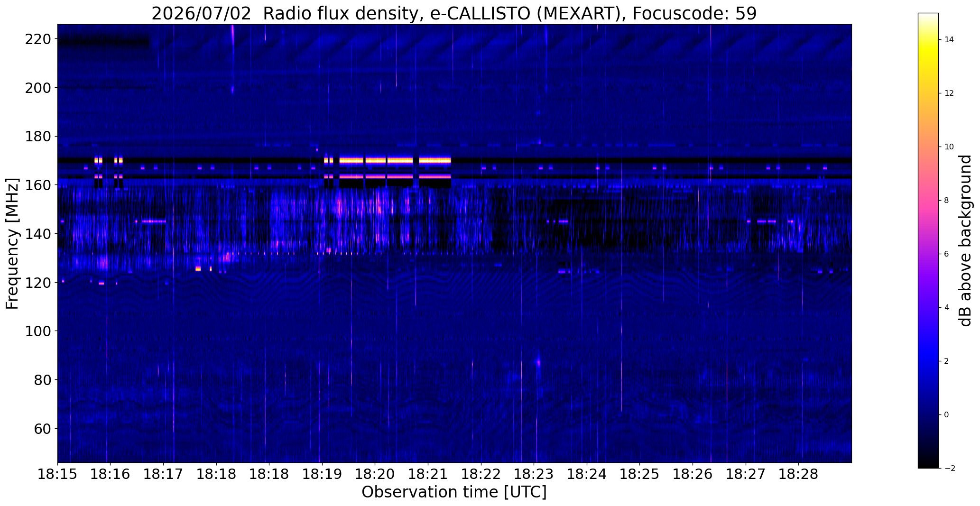
Task: Click the −2 value on the colorbar
Action: coord(950,469)
